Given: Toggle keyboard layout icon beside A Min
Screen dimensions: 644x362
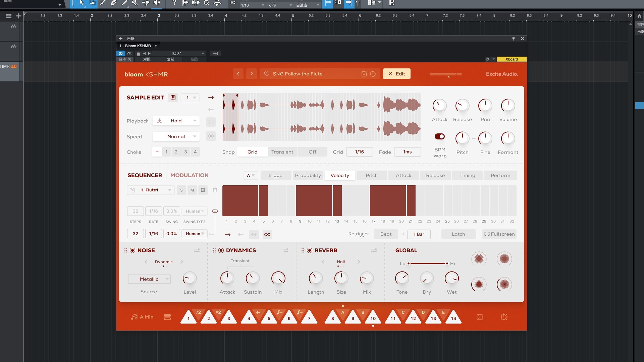Looking at the screenshot, I should (x=167, y=317).
